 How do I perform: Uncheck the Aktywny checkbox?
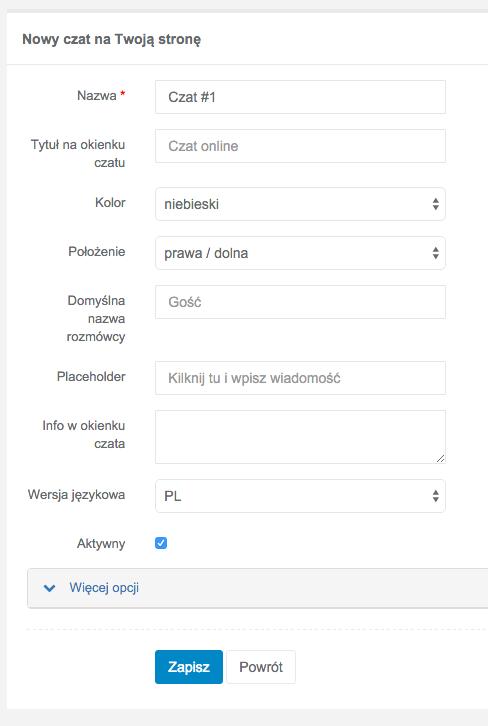point(161,543)
